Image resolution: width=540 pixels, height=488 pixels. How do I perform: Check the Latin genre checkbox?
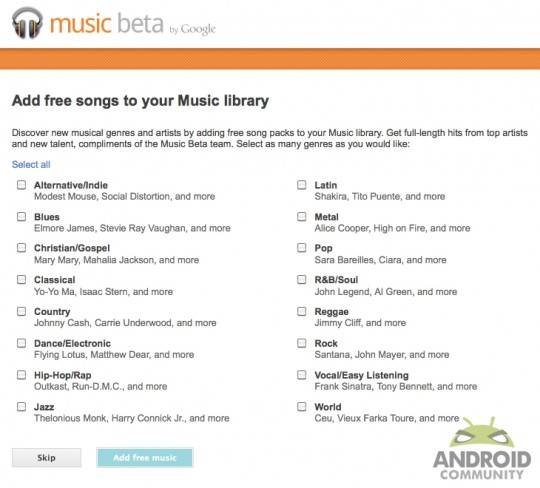pyautogui.click(x=302, y=185)
